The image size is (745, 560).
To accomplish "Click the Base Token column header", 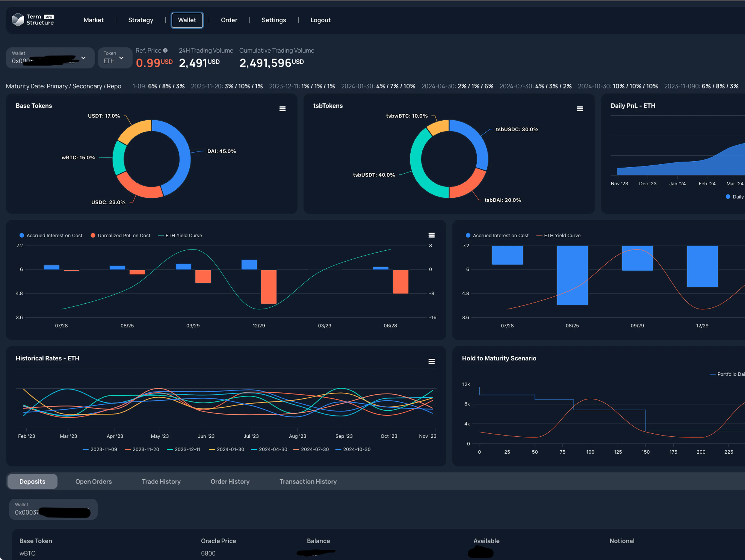I will click(x=36, y=541).
